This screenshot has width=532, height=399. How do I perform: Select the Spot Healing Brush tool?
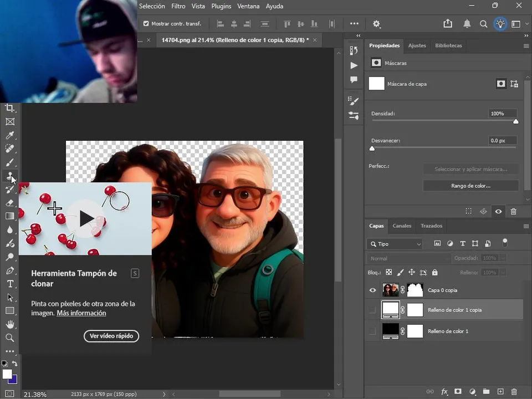(10, 149)
